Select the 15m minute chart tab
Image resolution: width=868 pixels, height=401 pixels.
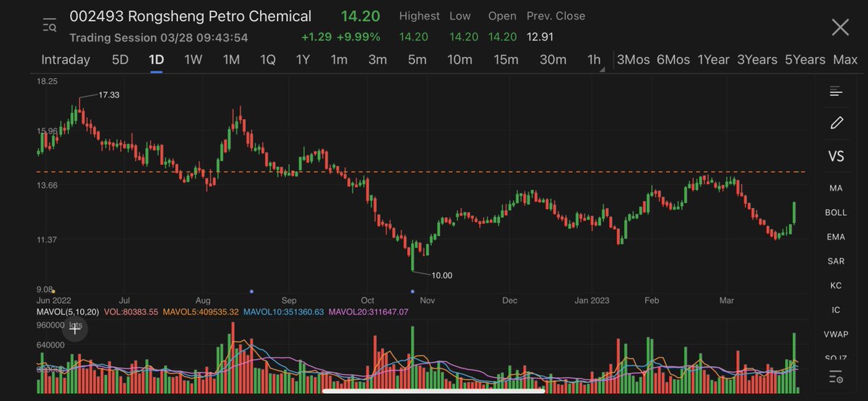[506, 59]
